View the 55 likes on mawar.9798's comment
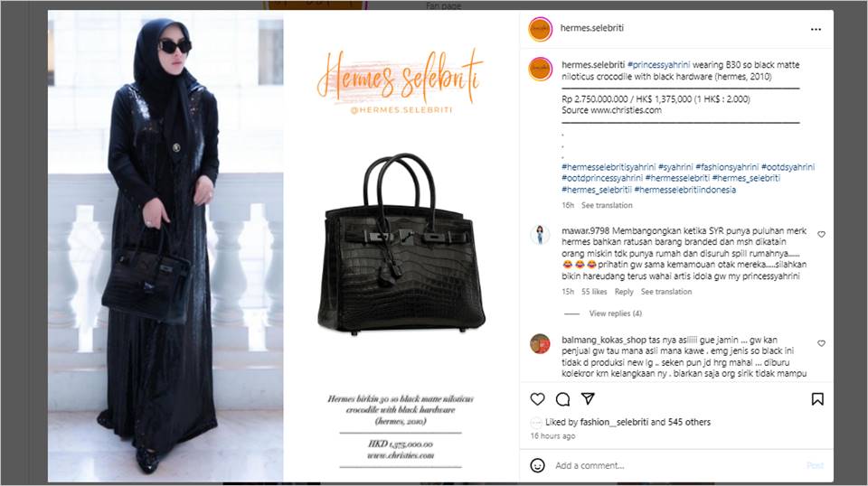 (x=594, y=292)
